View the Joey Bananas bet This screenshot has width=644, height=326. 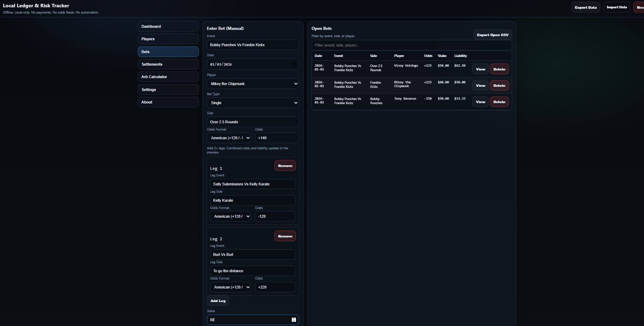coord(480,102)
